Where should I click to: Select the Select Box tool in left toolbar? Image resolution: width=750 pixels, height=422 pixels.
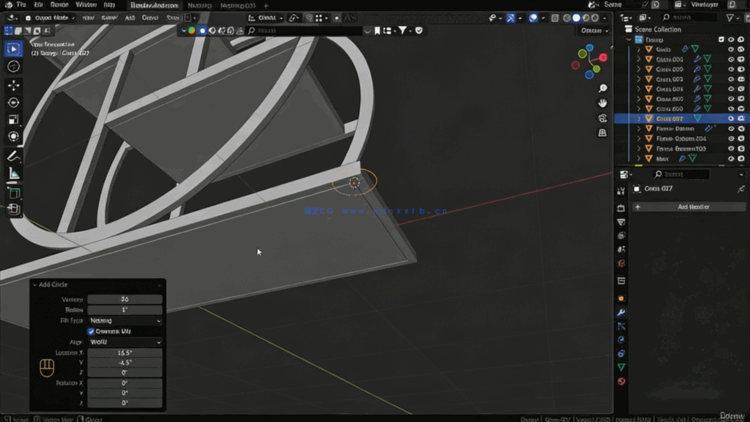13,49
